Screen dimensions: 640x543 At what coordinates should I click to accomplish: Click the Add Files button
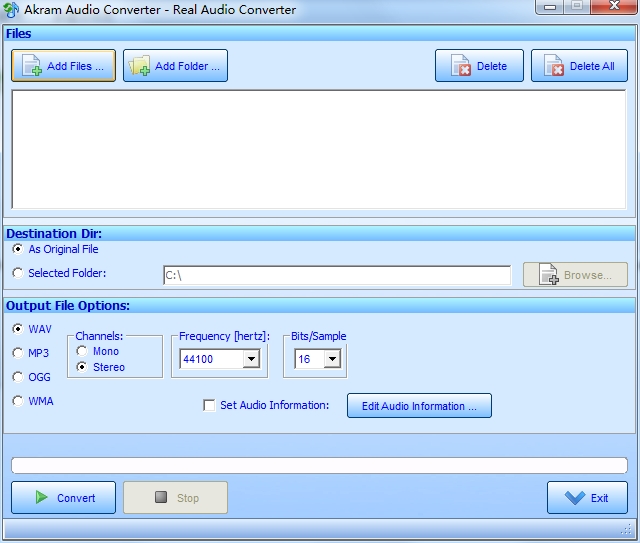tap(63, 66)
